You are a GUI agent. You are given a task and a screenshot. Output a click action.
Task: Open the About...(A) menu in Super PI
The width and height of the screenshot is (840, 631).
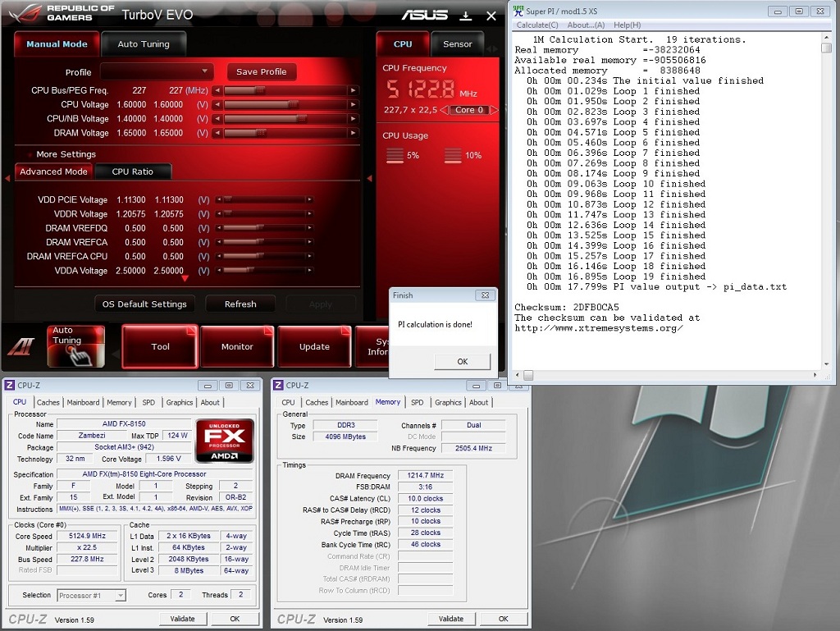(586, 25)
